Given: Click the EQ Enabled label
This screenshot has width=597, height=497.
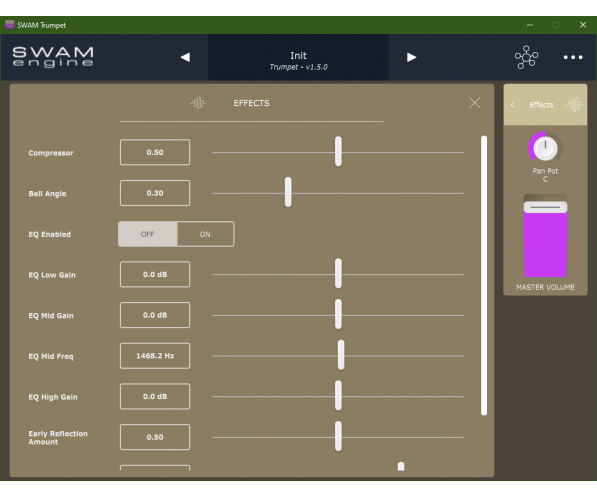Looking at the screenshot, I should (49, 234).
